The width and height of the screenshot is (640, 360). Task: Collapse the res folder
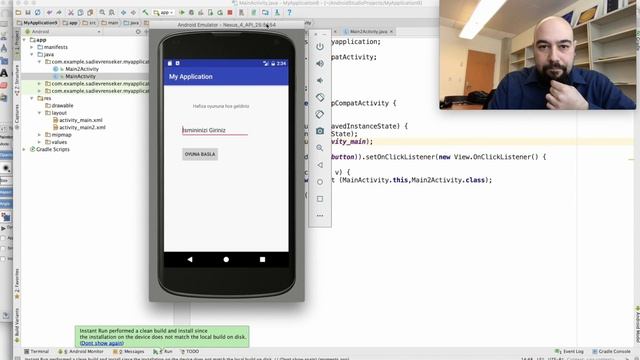point(32,98)
